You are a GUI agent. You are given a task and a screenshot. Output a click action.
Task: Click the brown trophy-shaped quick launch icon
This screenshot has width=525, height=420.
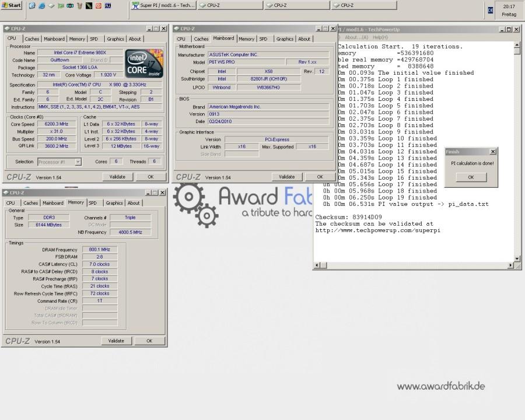(79, 6)
